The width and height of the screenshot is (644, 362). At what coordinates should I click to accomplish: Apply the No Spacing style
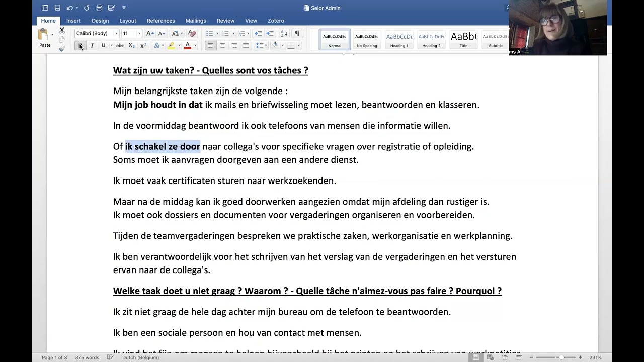tap(367, 39)
